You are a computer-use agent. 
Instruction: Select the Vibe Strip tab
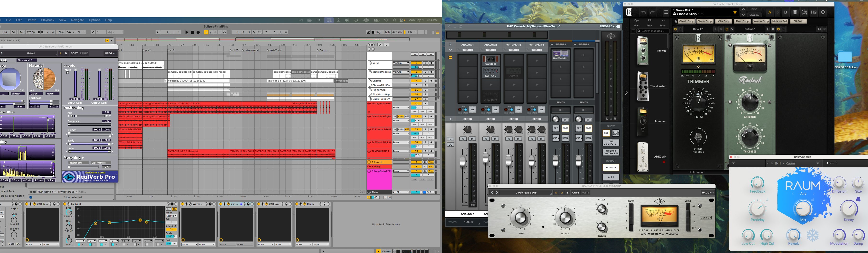pyautogui.click(x=723, y=21)
